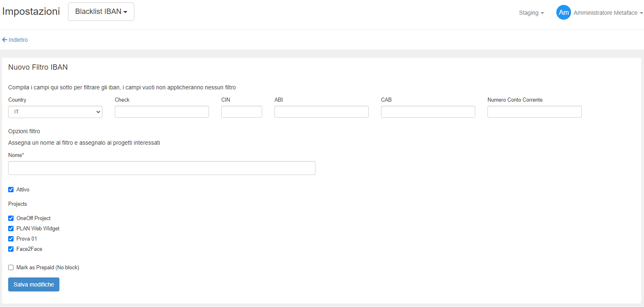Image resolution: width=644 pixels, height=307 pixels.
Task: Click into the ABI input field
Action: (x=322, y=112)
